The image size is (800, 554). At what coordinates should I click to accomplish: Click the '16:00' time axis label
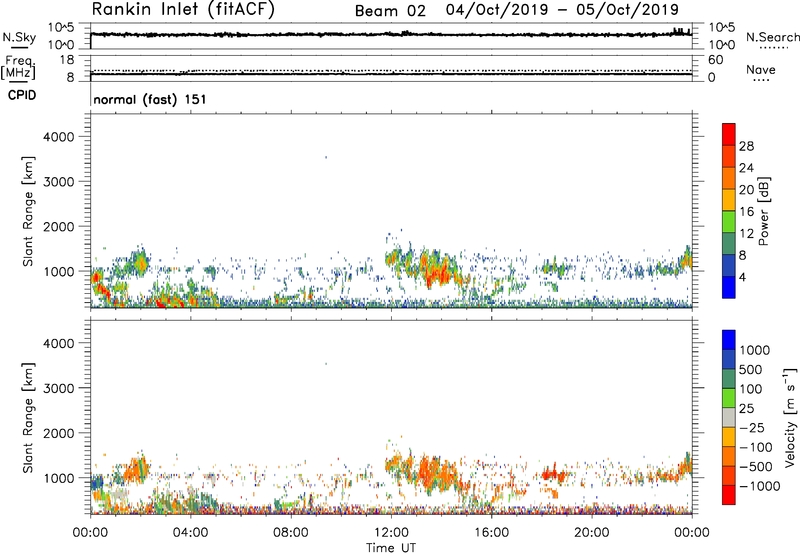pos(491,533)
